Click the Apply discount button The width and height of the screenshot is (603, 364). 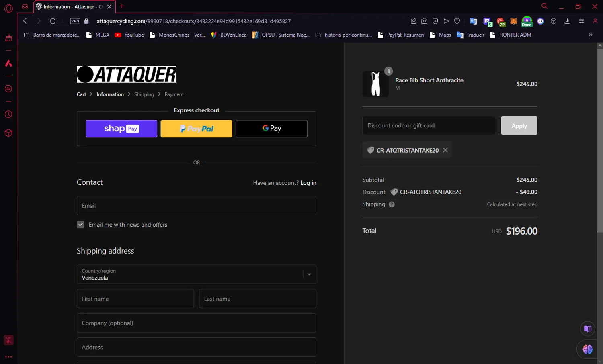pyautogui.click(x=519, y=125)
